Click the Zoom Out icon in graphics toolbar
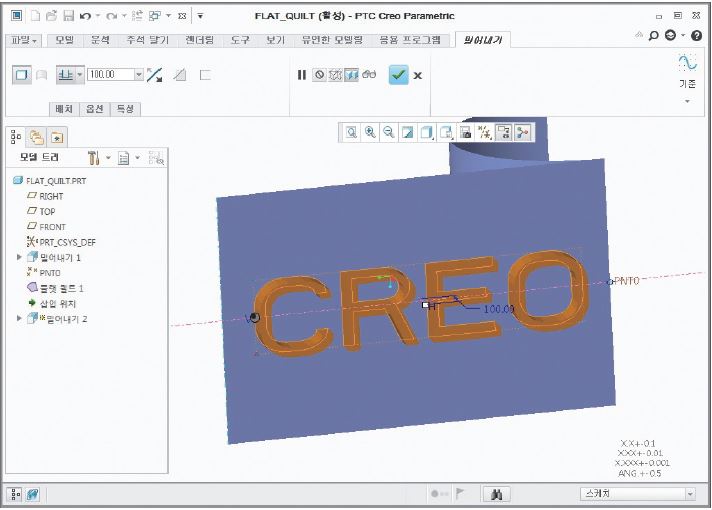Viewport: 712px width, 510px height. pyautogui.click(x=388, y=133)
